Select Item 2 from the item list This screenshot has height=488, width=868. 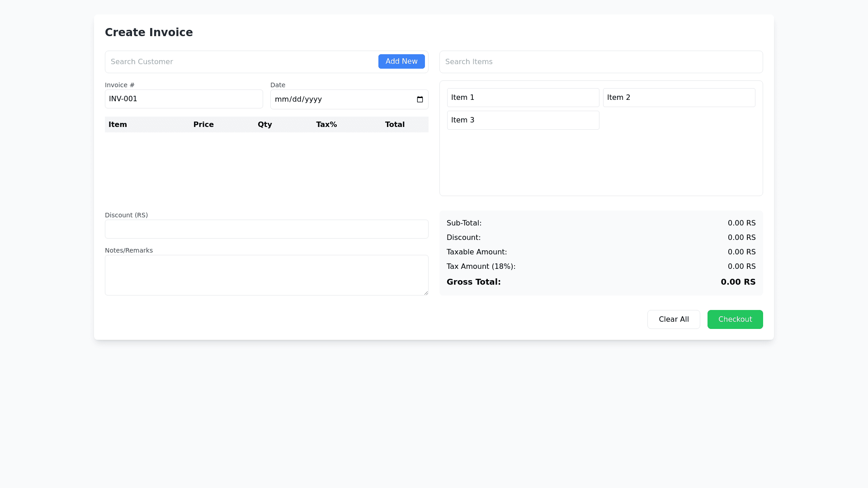[x=679, y=98]
